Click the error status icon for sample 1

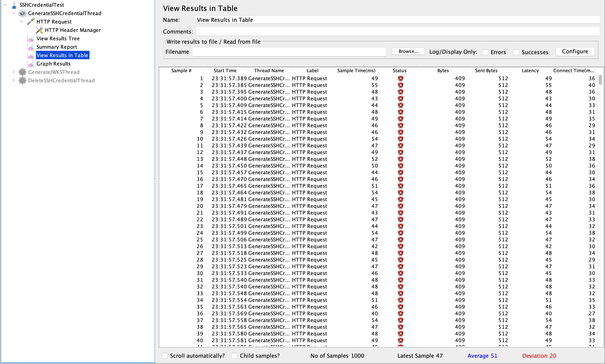[x=401, y=79]
